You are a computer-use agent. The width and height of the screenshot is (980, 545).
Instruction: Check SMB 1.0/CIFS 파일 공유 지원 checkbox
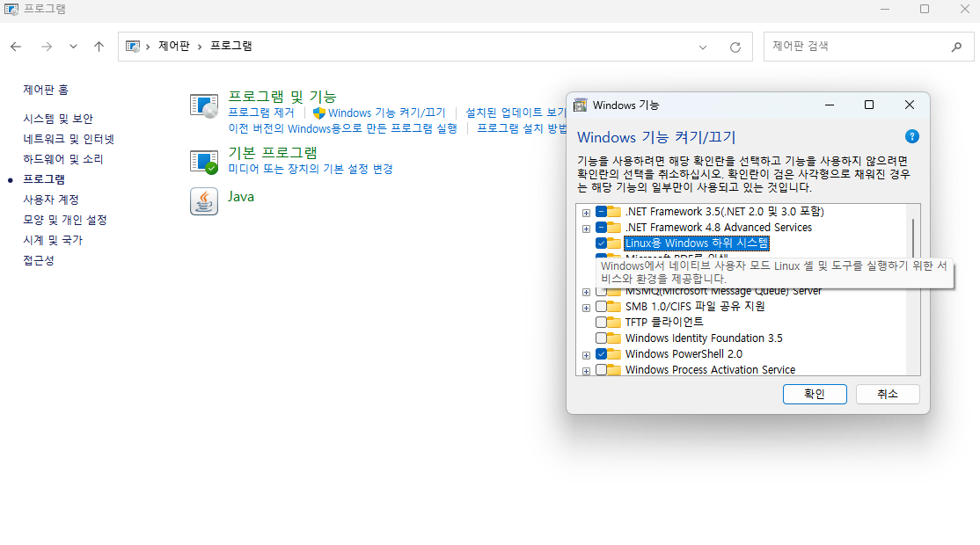point(601,307)
